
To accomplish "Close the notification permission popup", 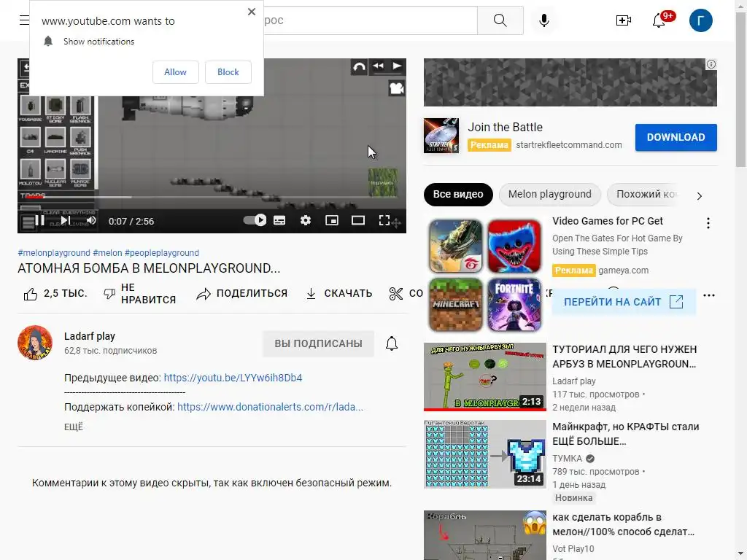I will pyautogui.click(x=252, y=12).
